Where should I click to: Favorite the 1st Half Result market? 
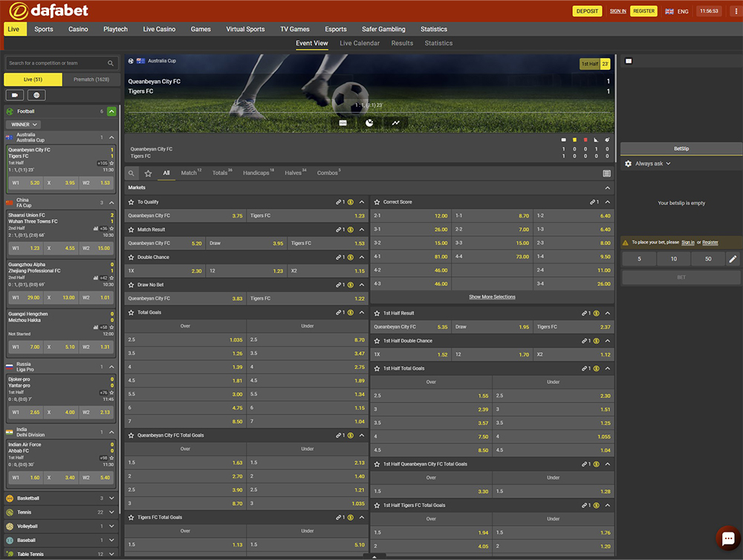coord(377,313)
